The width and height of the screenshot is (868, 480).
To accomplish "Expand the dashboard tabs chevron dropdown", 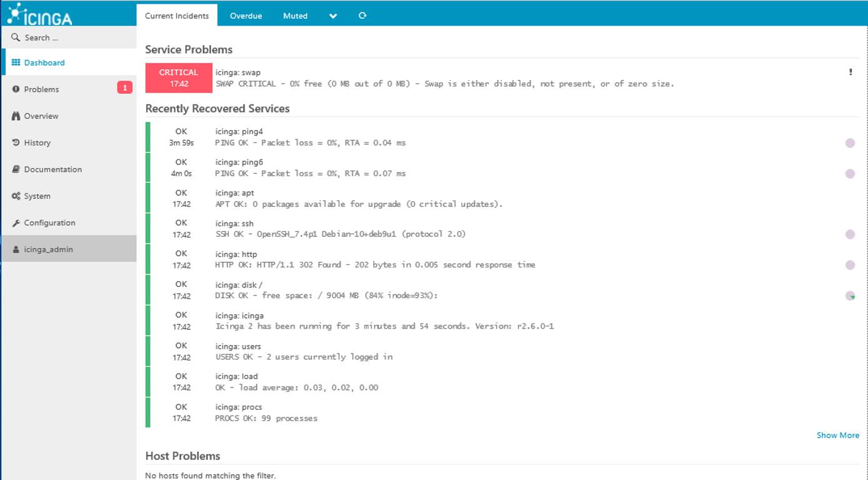I will [x=333, y=16].
